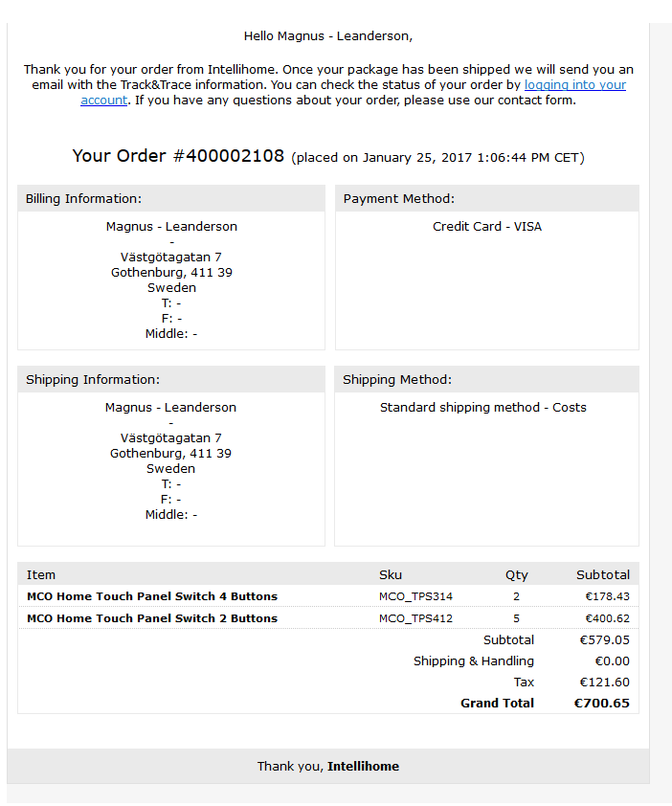The width and height of the screenshot is (672, 806).
Task: Click the Grand Total amount €700.65
Action: coord(601,704)
